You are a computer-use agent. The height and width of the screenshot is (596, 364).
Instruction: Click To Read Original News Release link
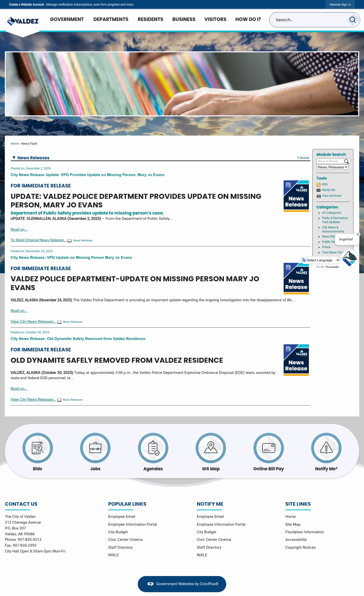tap(38, 240)
